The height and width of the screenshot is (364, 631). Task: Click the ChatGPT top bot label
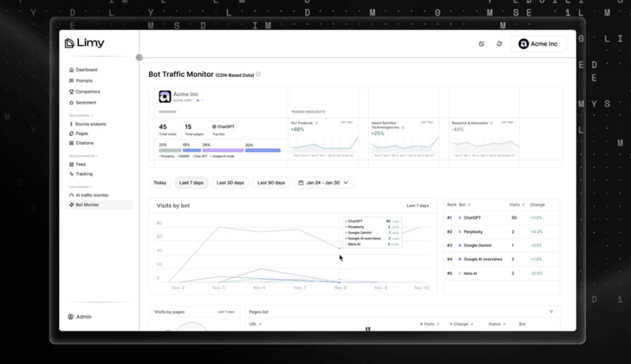tap(224, 127)
